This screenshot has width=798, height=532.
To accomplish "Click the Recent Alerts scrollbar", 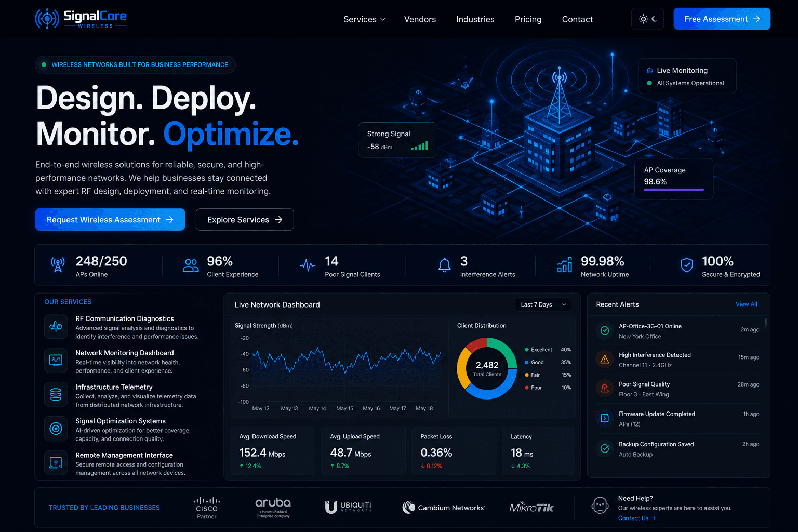I will coord(766,323).
